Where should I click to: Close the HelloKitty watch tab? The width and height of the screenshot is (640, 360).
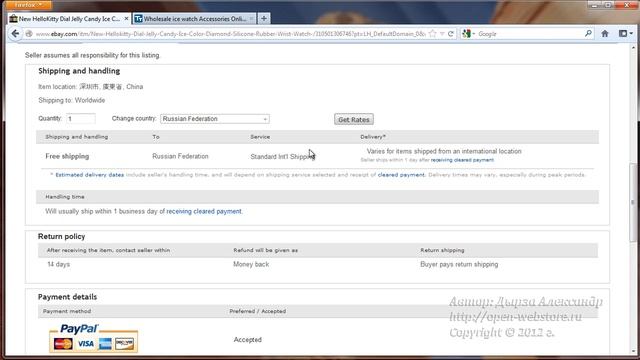click(126, 19)
